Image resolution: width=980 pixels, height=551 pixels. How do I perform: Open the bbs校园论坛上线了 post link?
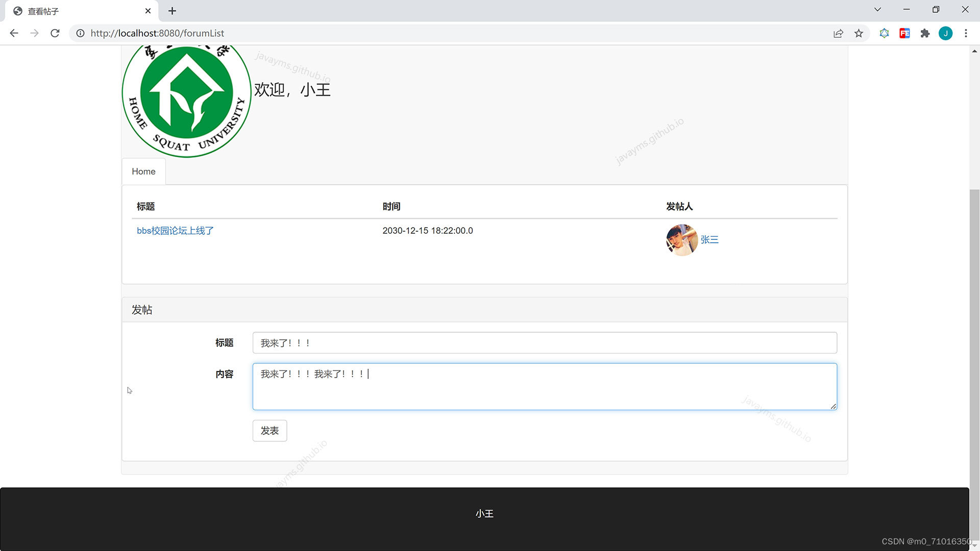[175, 231]
